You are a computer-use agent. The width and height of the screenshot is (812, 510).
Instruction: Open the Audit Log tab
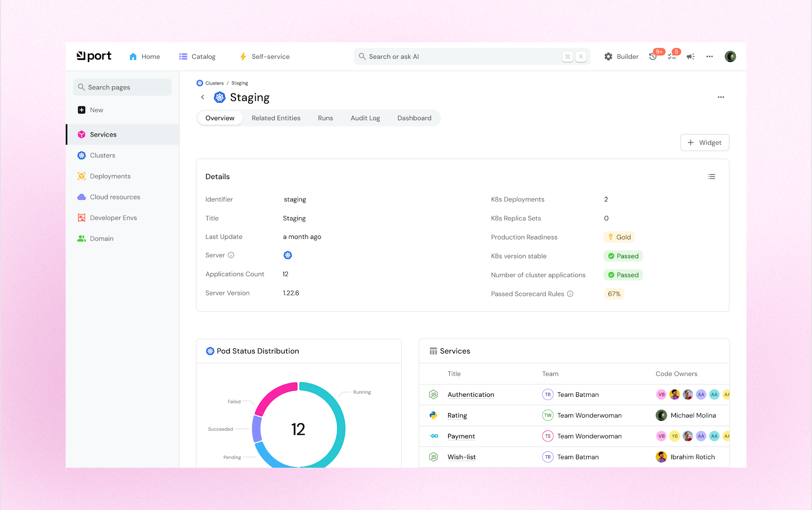[x=365, y=118]
